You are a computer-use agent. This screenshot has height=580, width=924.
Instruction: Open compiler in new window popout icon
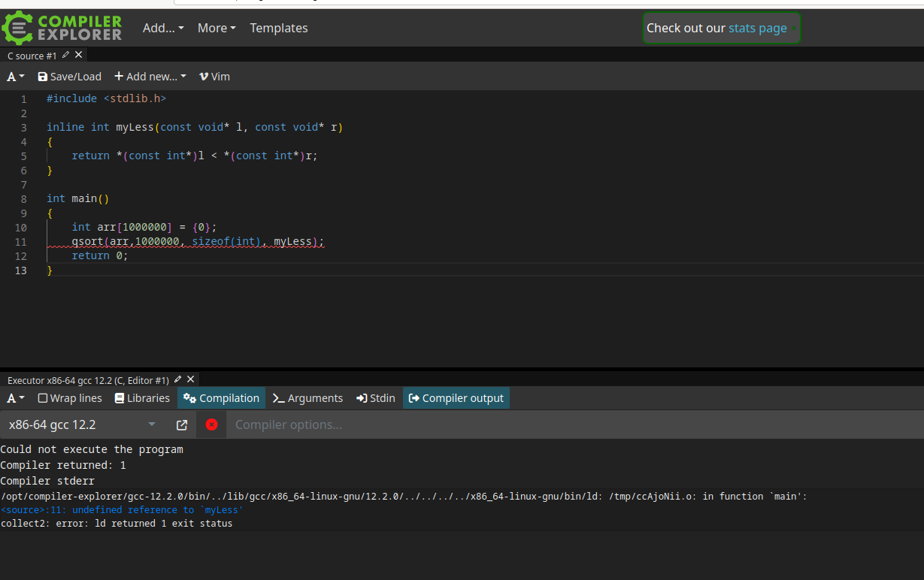pyautogui.click(x=182, y=424)
